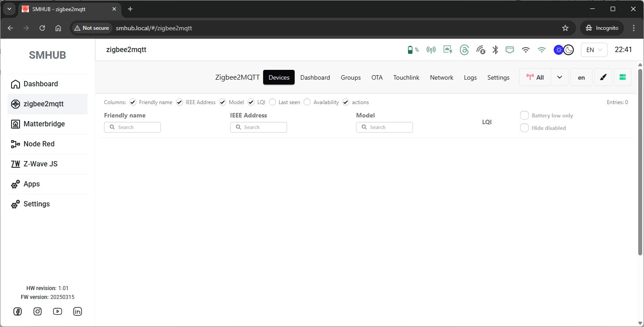644x327 pixels.
Task: Switch to the Touchlink tab
Action: click(406, 77)
